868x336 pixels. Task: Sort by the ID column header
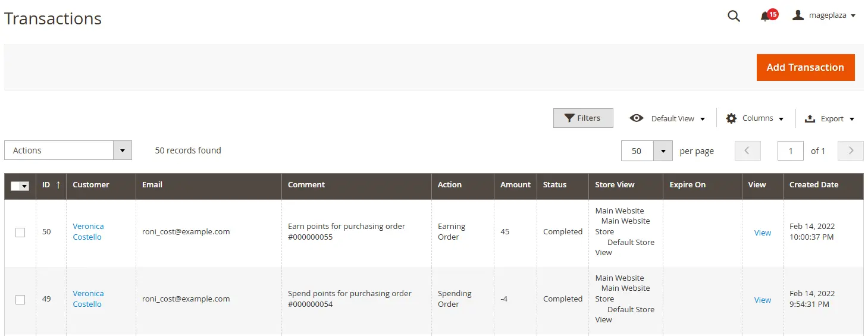(x=51, y=185)
